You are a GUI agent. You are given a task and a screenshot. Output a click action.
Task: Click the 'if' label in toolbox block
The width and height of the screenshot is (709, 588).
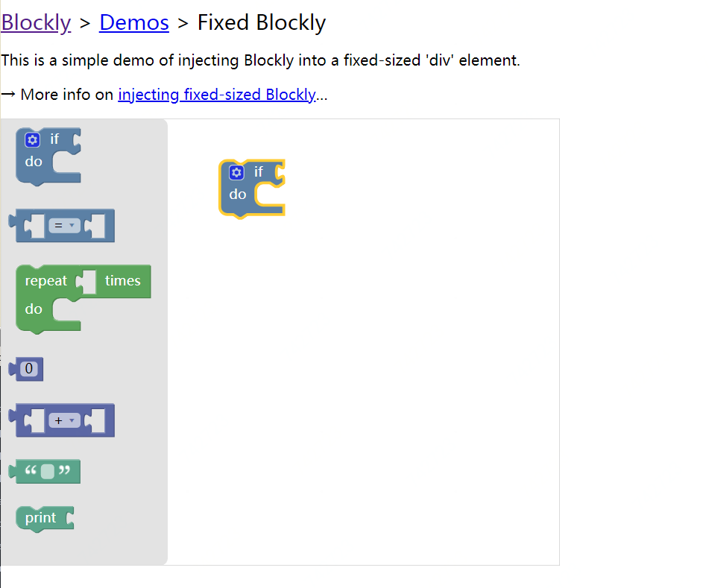click(54, 139)
